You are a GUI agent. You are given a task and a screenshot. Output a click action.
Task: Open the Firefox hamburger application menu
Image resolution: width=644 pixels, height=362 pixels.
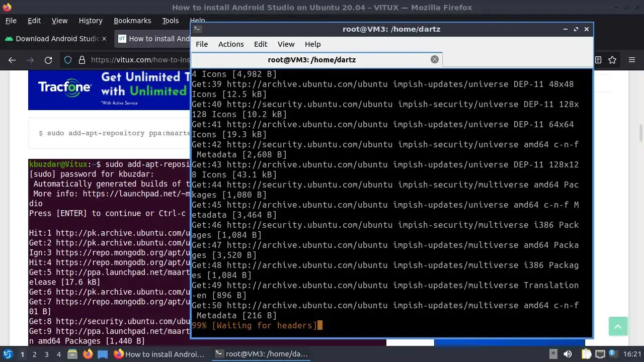tap(632, 60)
